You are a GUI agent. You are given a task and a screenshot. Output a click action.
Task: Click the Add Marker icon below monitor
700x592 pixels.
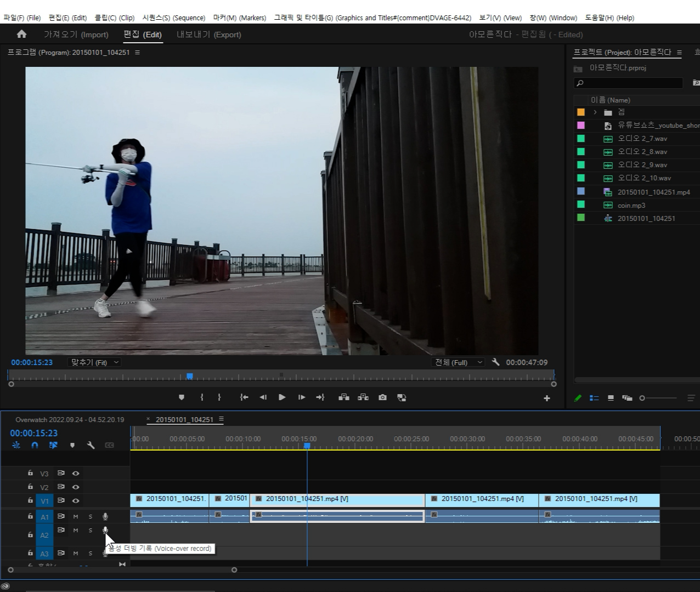(182, 397)
